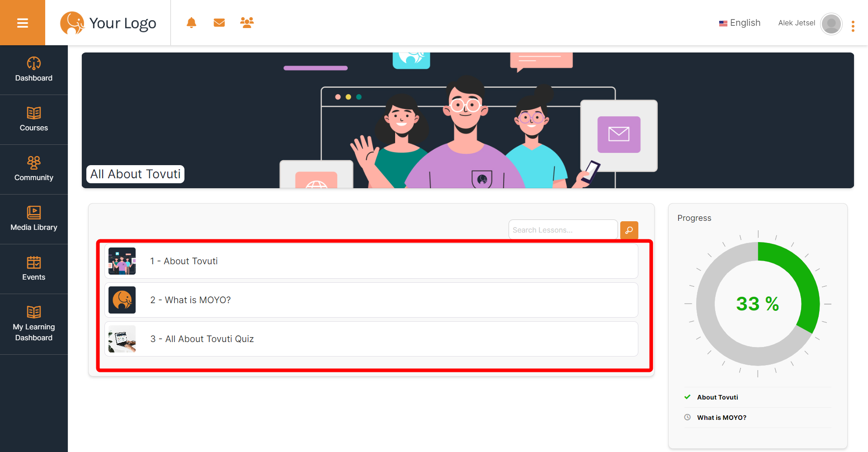The height and width of the screenshot is (452, 868).
Task: Open Events in the sidebar
Action: pos(34,269)
